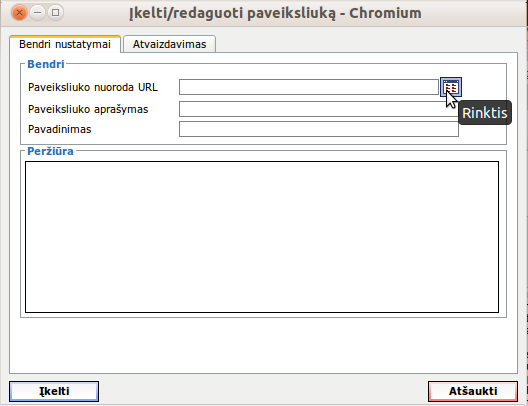This screenshot has width=528, height=406.
Task: Click the Pavadinimas label text
Action: (60, 129)
